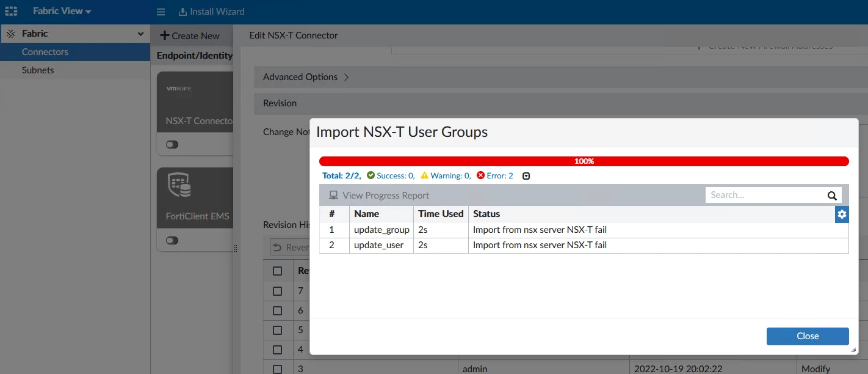The width and height of the screenshot is (868, 374).
Task: Click the Revision section header
Action: coord(280,103)
